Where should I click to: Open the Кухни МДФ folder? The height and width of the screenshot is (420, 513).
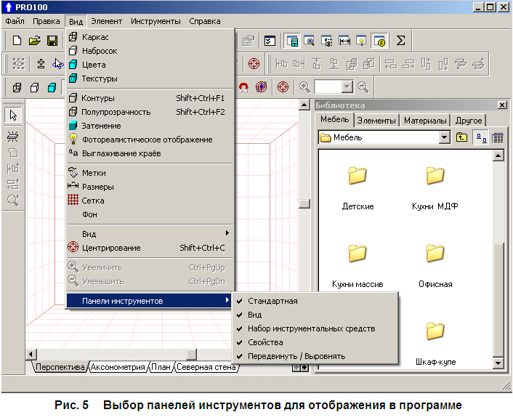point(435,185)
